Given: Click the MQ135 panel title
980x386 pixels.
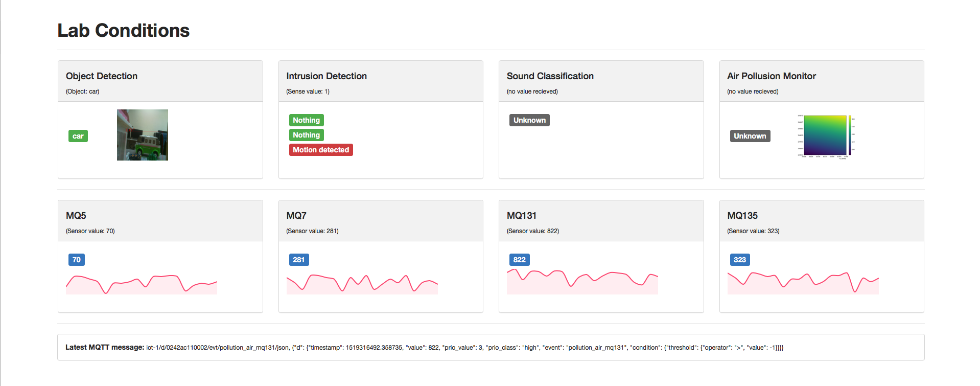Looking at the screenshot, I should click(x=742, y=216).
